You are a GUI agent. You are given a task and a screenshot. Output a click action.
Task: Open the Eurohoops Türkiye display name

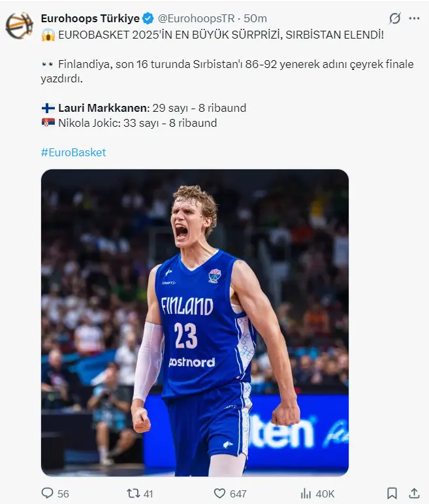(x=90, y=18)
